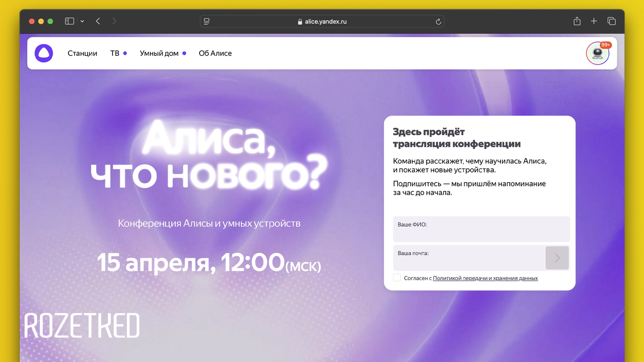Viewport: 644px width, 362px height.
Task: Check the Согласен с Политикой checkbox
Action: click(x=397, y=278)
